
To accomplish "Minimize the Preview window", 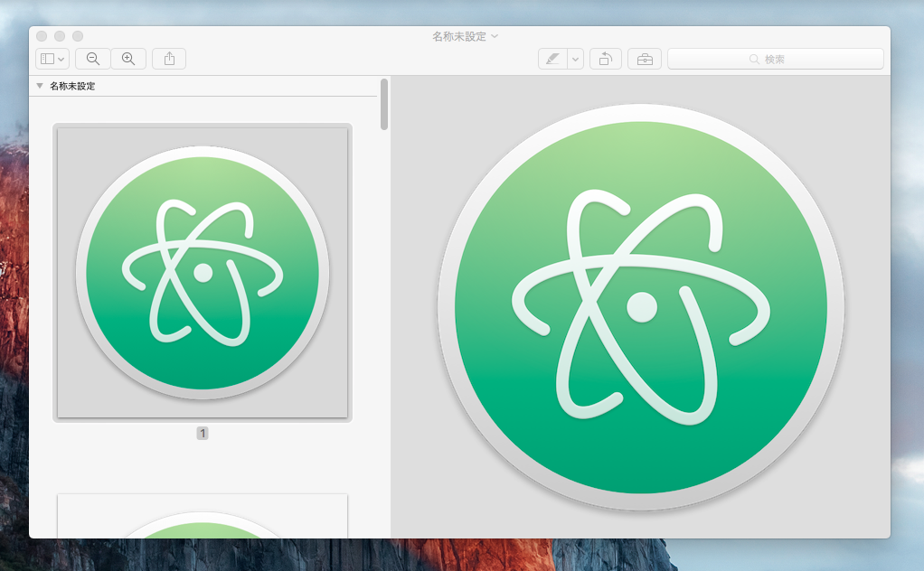I will tap(60, 36).
